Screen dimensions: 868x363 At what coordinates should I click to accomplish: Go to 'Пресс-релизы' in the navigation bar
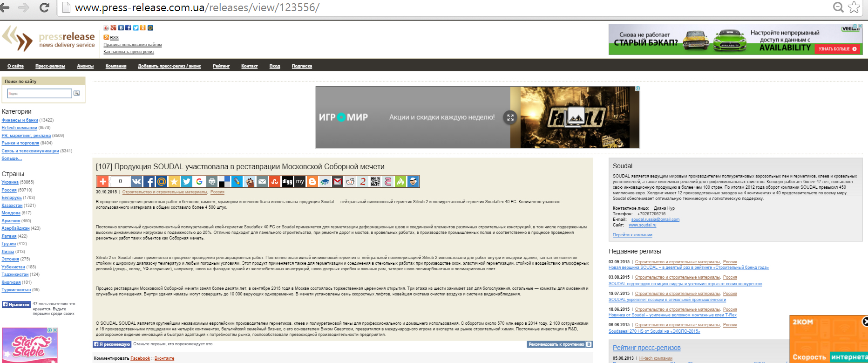click(50, 66)
